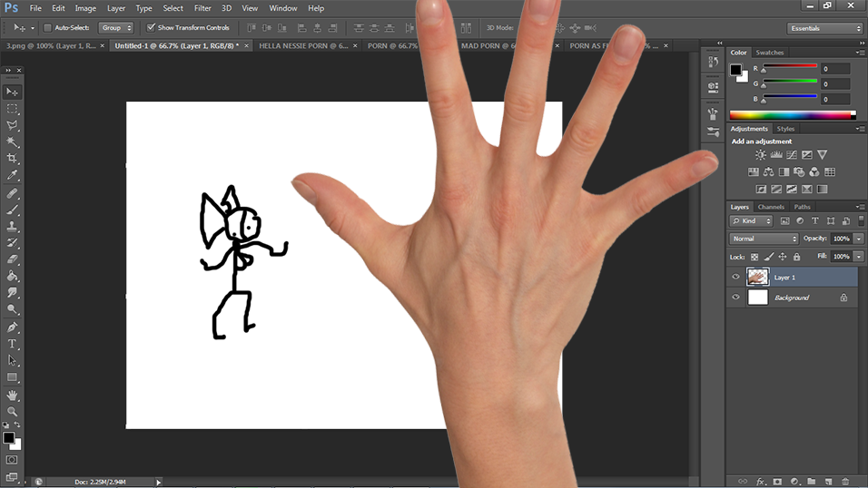Choose the Hand tool in toolbar

(13, 395)
